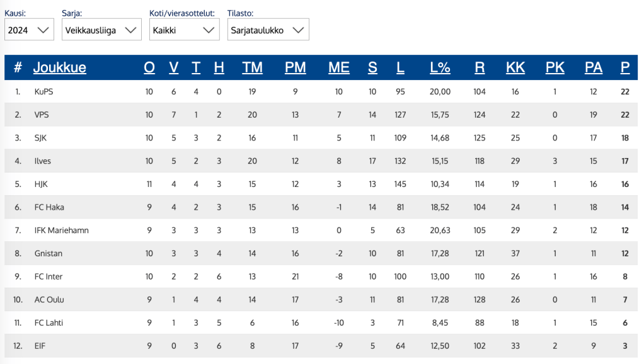644x364 pixels.
Task: Sort by the S column header
Action: point(372,67)
